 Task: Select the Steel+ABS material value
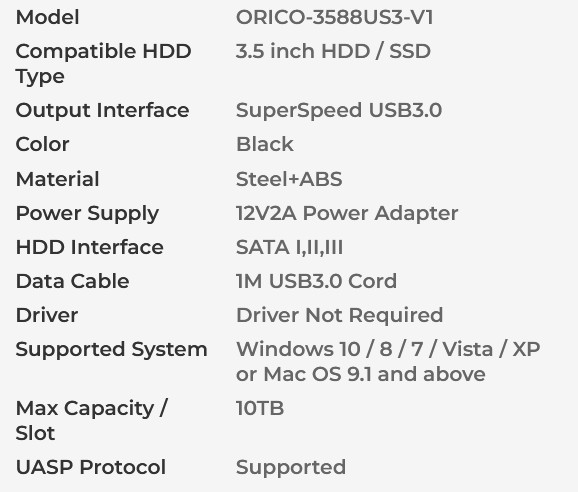tap(289, 179)
